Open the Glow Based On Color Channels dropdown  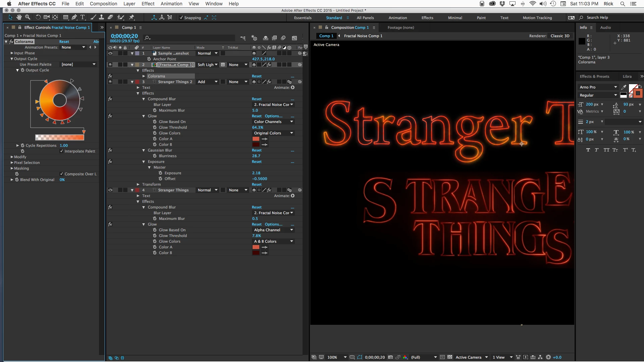click(273, 122)
